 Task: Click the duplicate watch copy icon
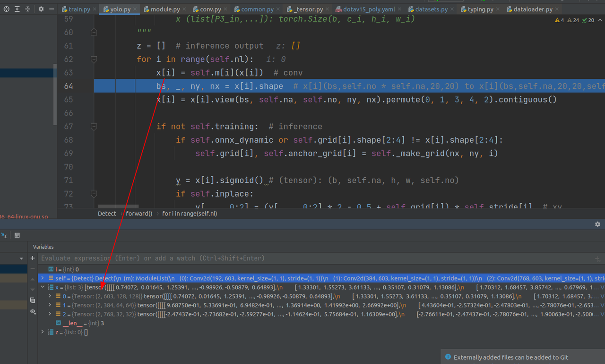[33, 300]
